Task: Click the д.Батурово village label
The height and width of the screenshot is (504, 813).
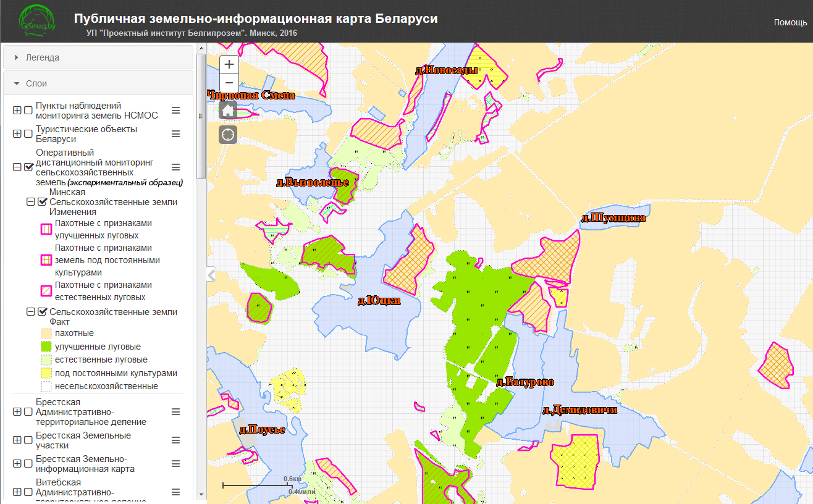Action: point(524,382)
